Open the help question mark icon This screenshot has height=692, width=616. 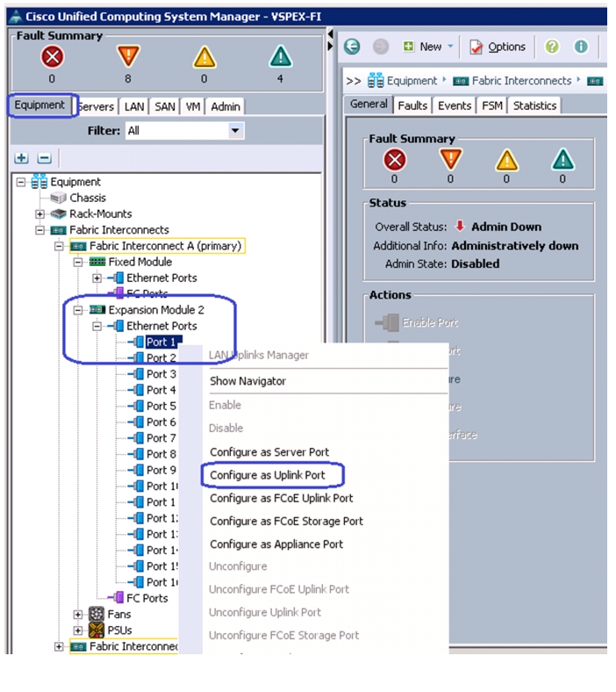(552, 47)
